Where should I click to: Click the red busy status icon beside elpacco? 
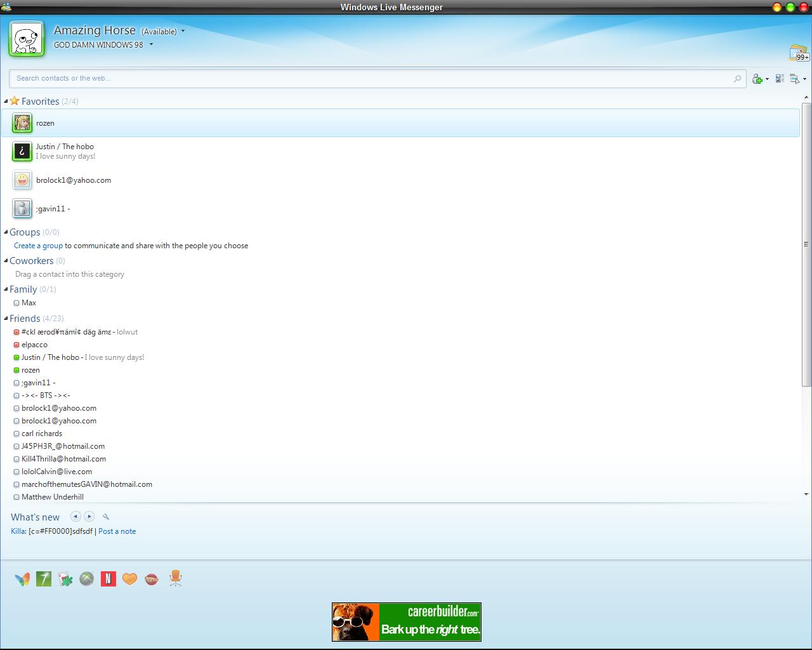tap(16, 345)
